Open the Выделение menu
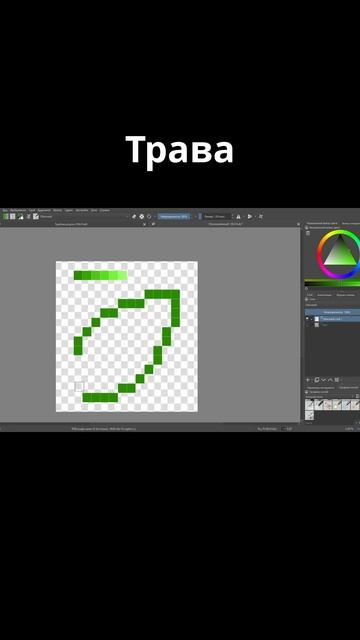Image resolution: width=360 pixels, height=640 pixels. (44, 210)
